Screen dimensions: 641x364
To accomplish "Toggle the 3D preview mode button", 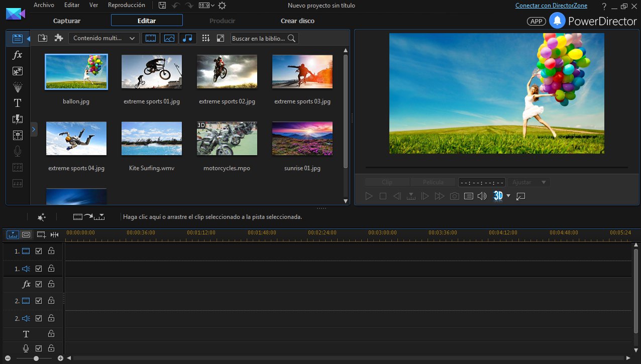I will 498,196.
